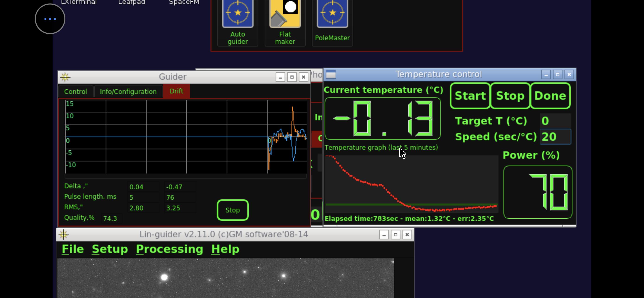Screen dimensions: 644x298
Task: Open Temperature control window menu icon
Action: pyautogui.click(x=331, y=74)
